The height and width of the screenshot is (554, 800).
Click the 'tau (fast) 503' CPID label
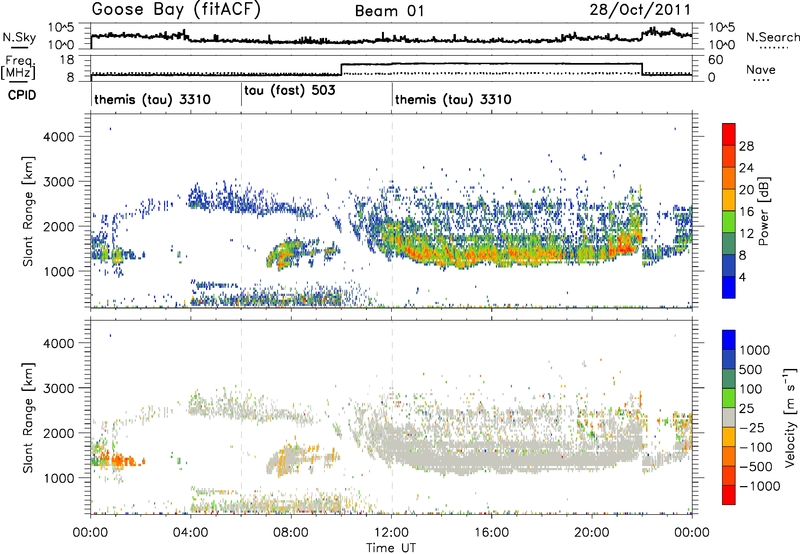click(290, 91)
